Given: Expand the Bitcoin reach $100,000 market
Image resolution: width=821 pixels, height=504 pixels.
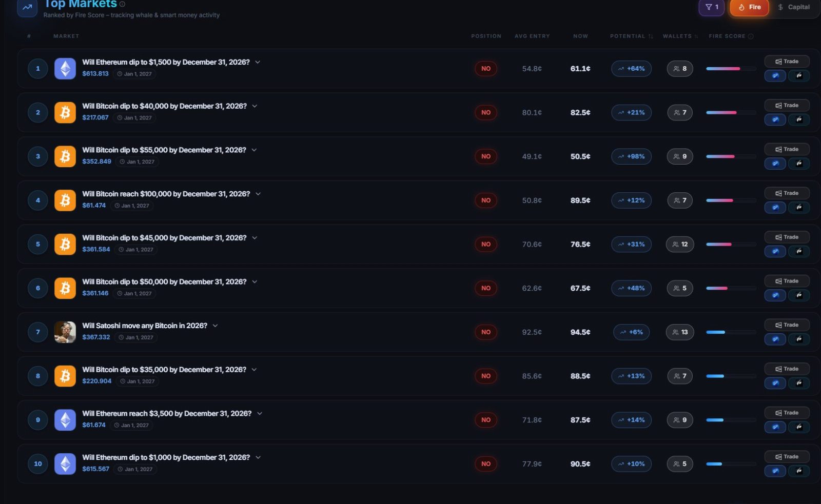Looking at the screenshot, I should pyautogui.click(x=258, y=194).
